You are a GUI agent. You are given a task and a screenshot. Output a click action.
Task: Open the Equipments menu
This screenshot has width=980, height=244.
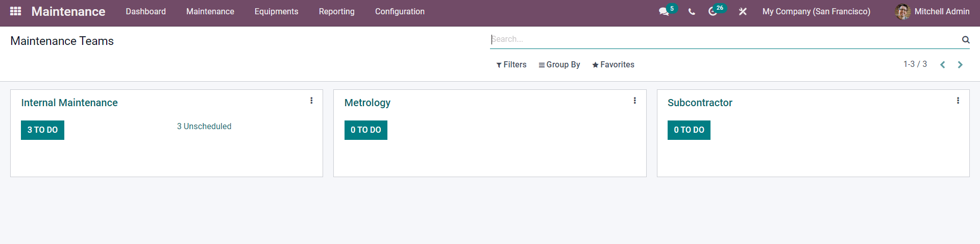click(x=276, y=11)
